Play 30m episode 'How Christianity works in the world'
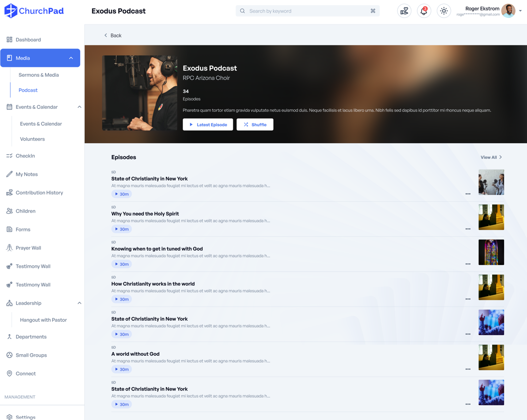The height and width of the screenshot is (420, 527). (x=122, y=299)
